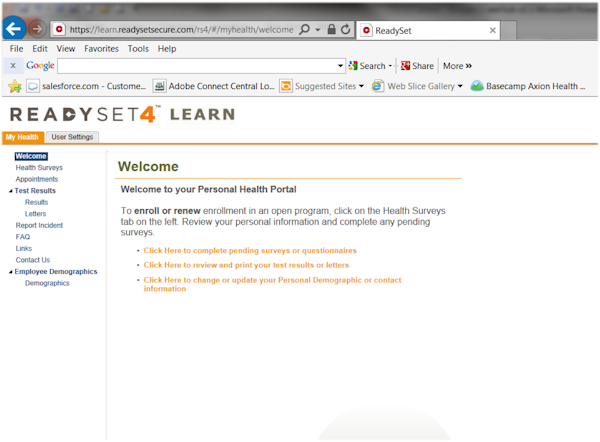Select the Test Results sidebar heading
The width and height of the screenshot is (600, 442).
[x=35, y=191]
